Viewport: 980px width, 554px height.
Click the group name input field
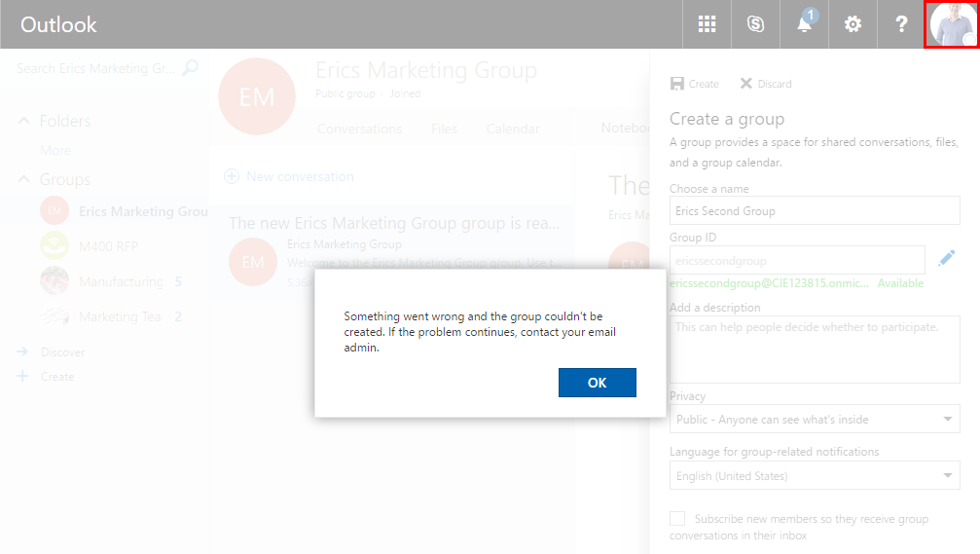pos(815,210)
